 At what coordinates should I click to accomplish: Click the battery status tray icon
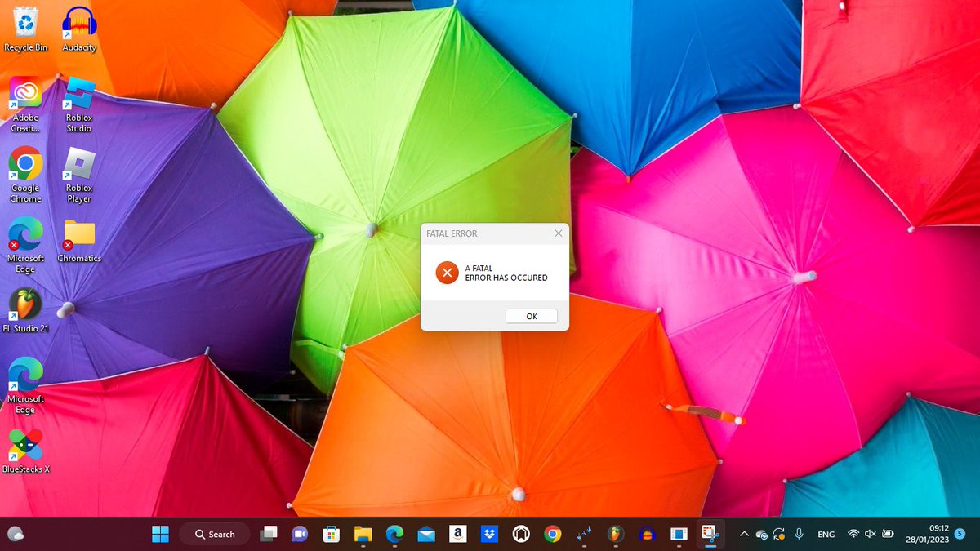click(886, 534)
